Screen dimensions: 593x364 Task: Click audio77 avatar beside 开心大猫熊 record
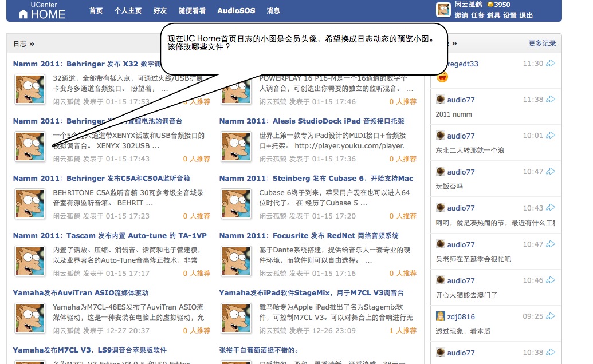coord(440,280)
